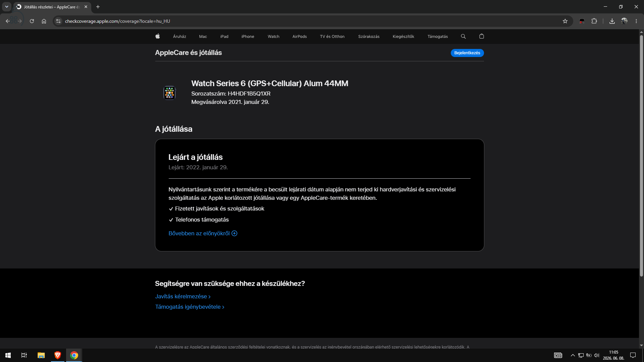Viewport: 644px width, 362px height.
Task: Open the news widget icon in the taskbar
Action: click(558, 355)
